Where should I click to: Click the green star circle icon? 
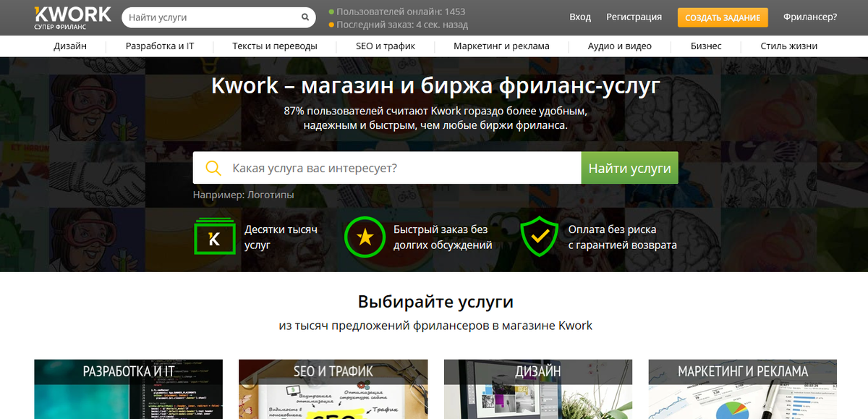(365, 237)
